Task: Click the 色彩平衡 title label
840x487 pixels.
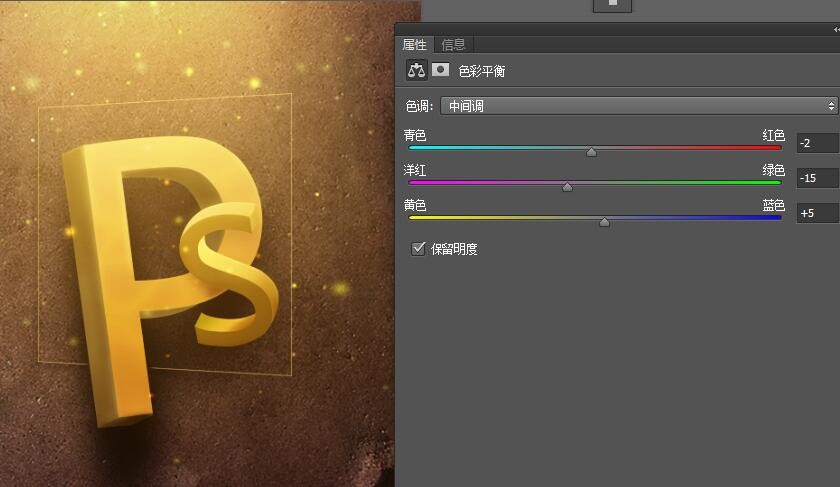Action: (482, 71)
